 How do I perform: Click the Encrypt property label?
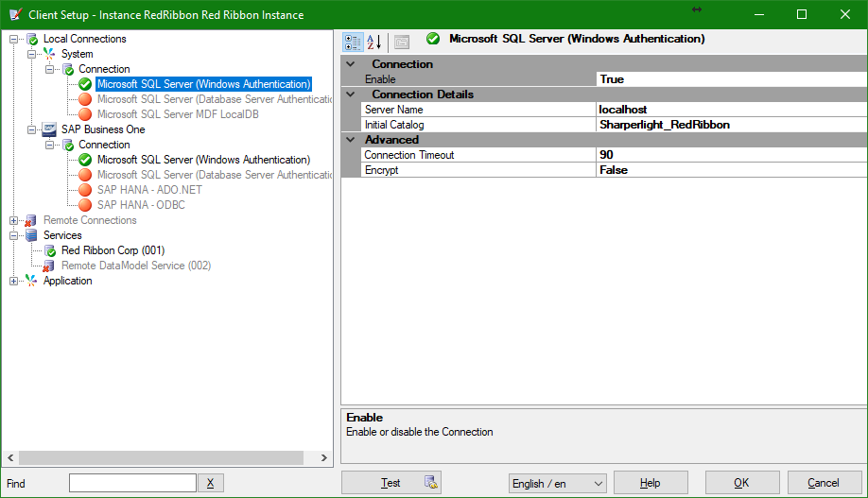point(381,170)
